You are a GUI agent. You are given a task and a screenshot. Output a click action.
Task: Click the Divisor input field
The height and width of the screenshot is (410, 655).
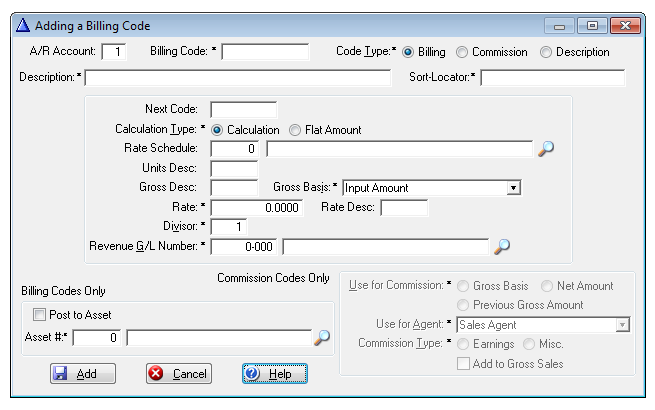(x=228, y=226)
